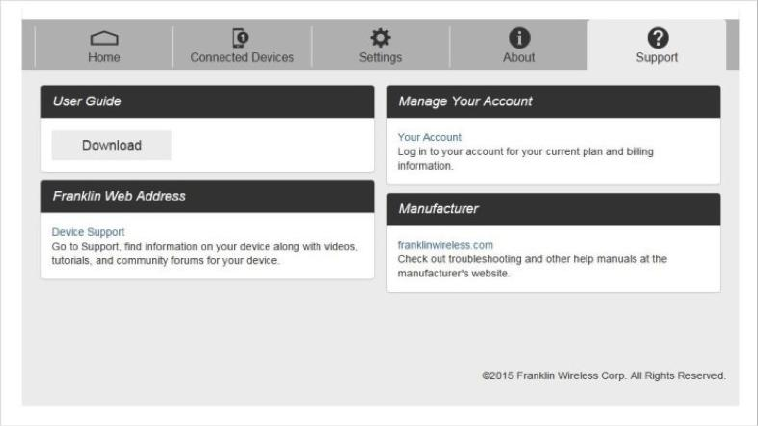The height and width of the screenshot is (426, 758).
Task: Click the Home house icon
Action: point(104,38)
